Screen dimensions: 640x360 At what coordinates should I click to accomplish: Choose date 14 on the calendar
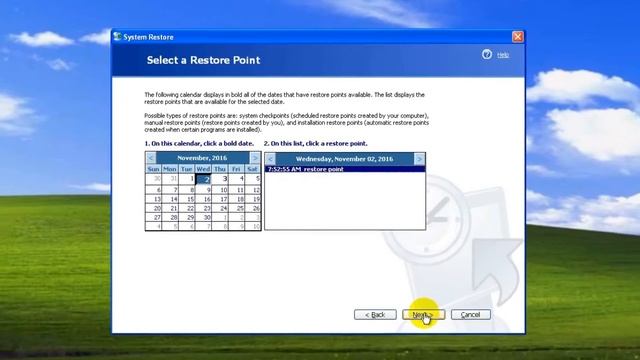point(170,199)
